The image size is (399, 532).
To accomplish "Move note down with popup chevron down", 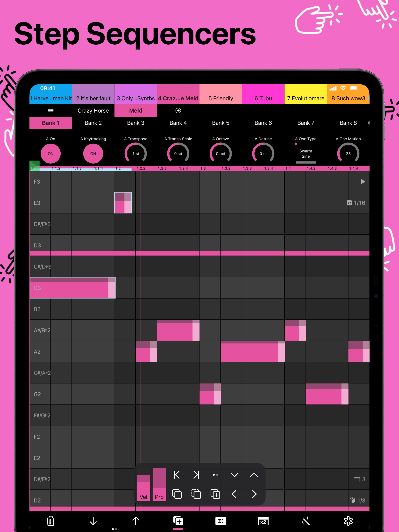I will (x=235, y=475).
